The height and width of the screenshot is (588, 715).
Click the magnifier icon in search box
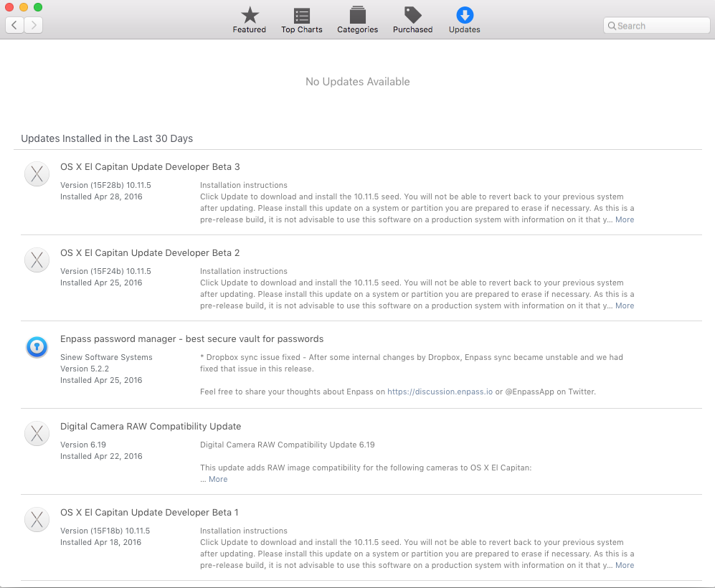(612, 26)
